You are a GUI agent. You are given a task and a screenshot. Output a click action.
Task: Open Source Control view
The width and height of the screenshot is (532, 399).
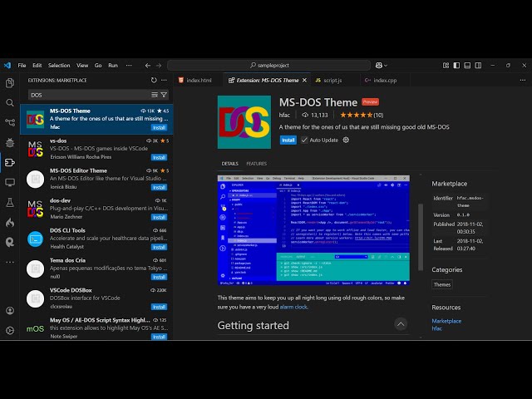point(10,123)
